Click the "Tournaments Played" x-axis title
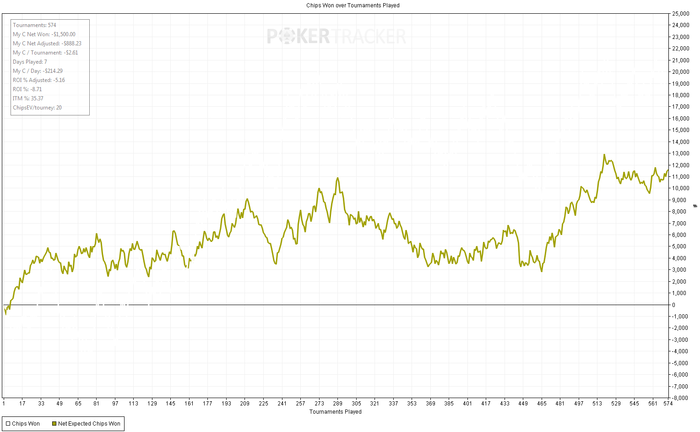The width and height of the screenshot is (700, 432). pos(335,411)
